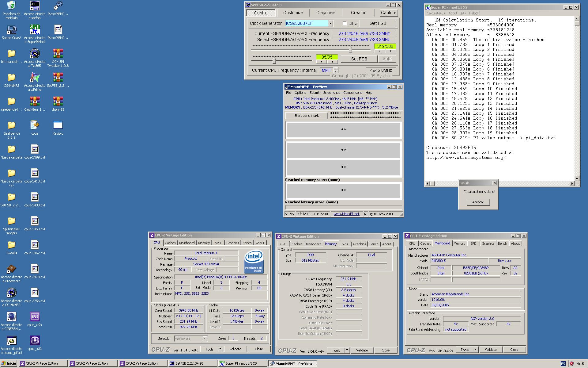Open the Bench tab in CPU-Z Mainboard window

(502, 243)
